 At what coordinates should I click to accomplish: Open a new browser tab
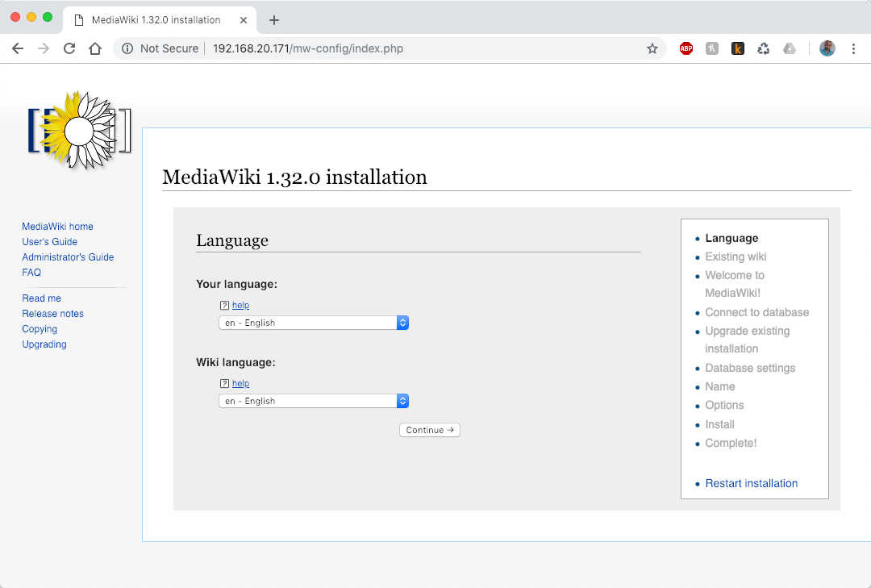click(274, 20)
